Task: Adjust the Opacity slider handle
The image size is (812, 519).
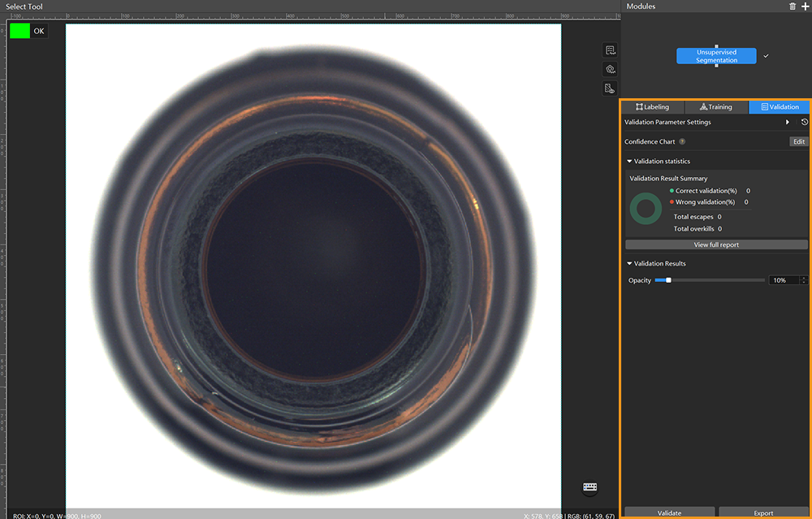Action: [x=668, y=280]
